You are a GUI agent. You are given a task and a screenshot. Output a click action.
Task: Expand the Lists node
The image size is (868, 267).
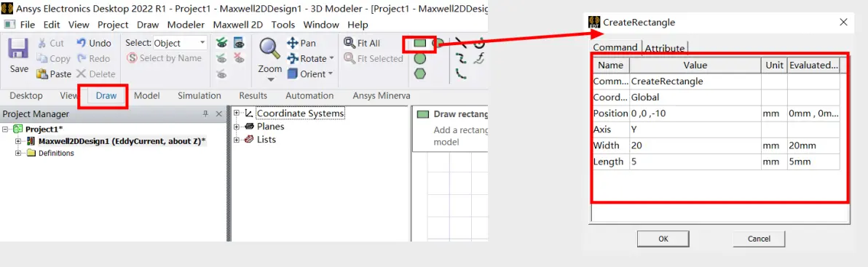[x=237, y=139]
